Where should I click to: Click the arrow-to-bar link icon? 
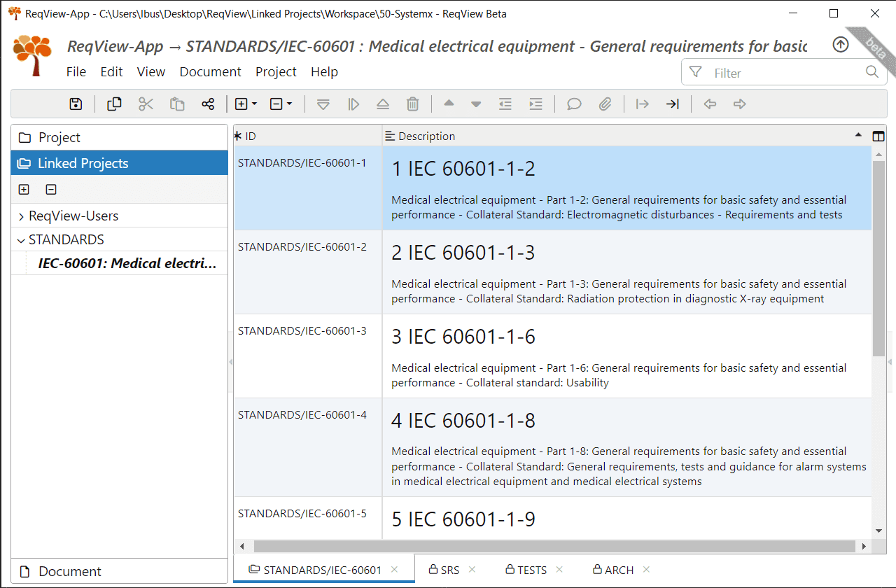672,104
